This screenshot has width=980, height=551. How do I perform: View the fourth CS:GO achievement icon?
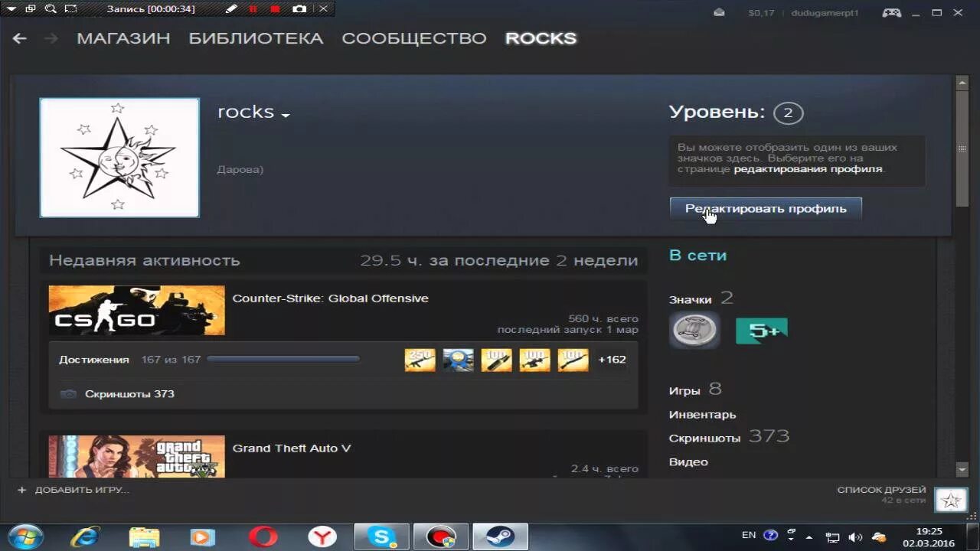(534, 359)
